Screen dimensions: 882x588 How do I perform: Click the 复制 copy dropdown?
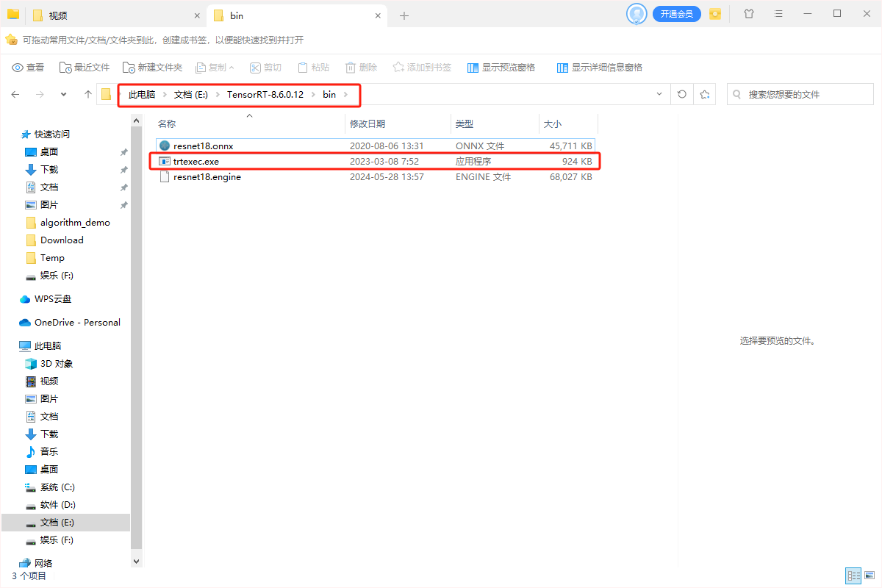[215, 68]
